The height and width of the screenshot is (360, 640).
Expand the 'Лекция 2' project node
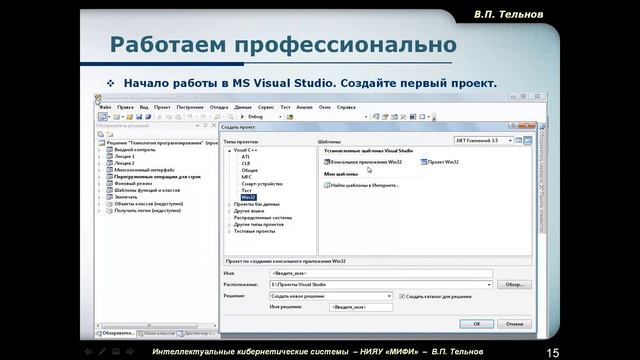click(x=99, y=163)
